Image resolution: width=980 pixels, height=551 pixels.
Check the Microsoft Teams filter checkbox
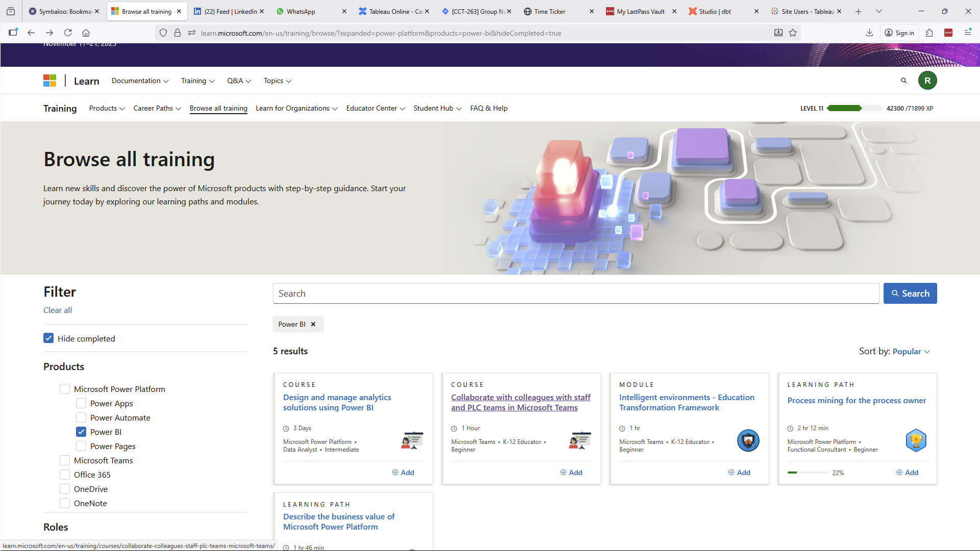point(65,460)
